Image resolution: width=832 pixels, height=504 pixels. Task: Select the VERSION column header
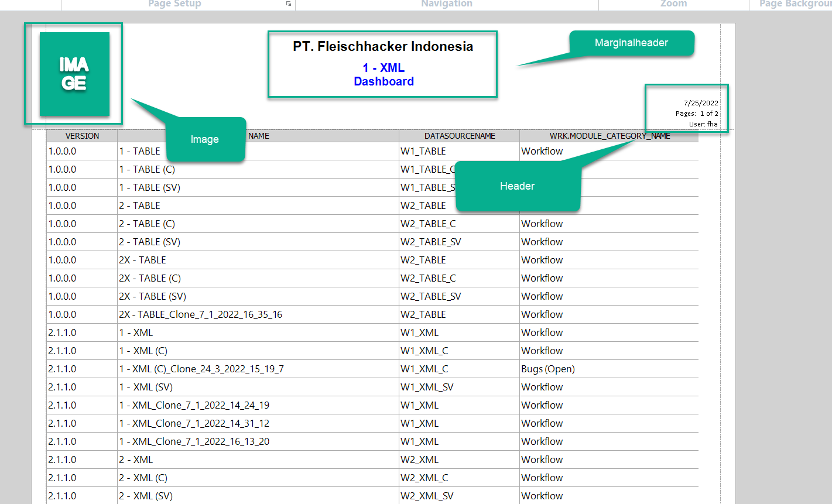(x=82, y=135)
